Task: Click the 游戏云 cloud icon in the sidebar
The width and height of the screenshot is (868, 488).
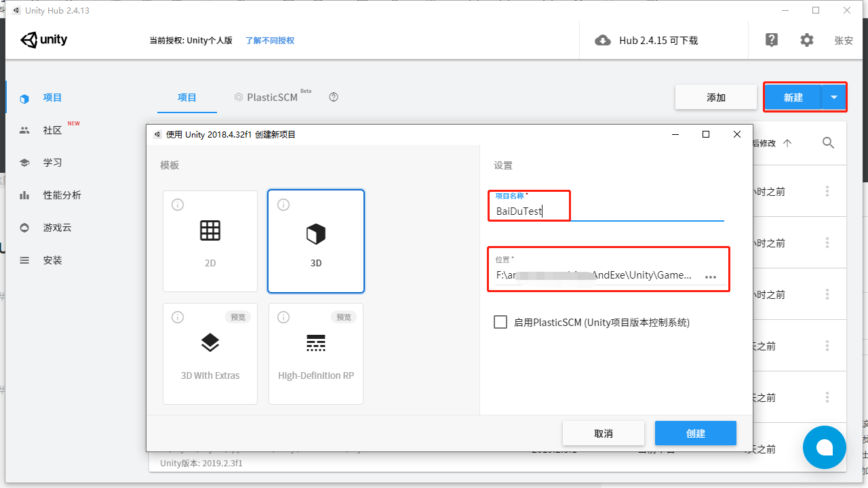Action: [x=24, y=228]
